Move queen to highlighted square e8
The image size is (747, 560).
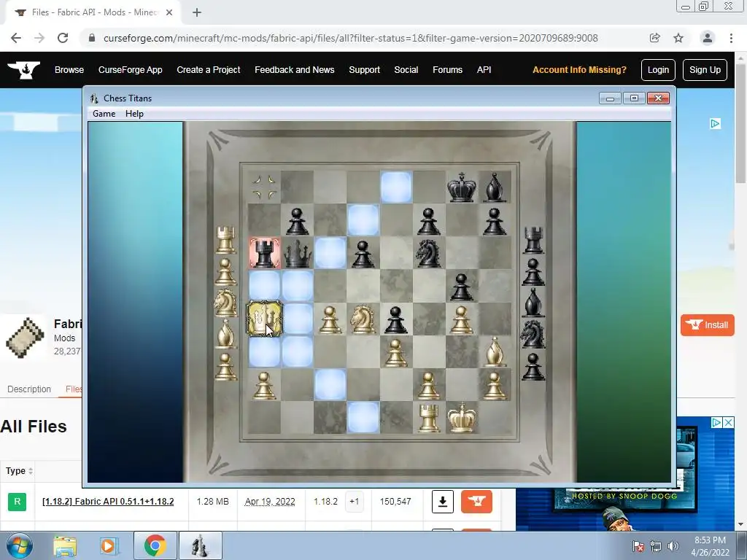pos(395,187)
